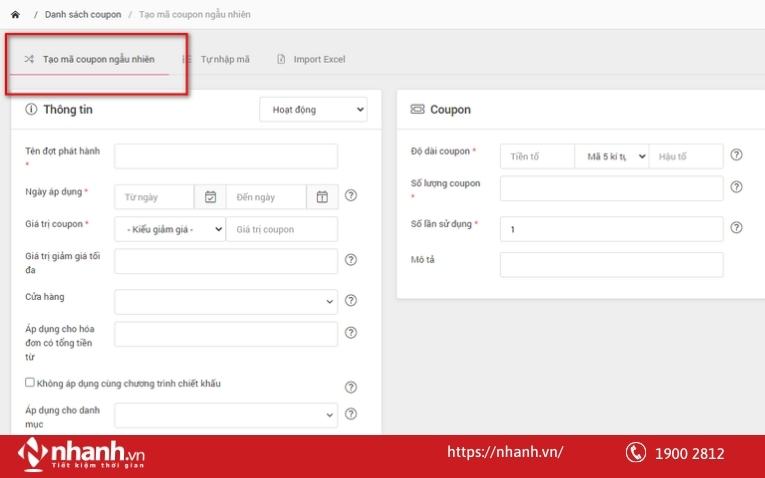
Task: Click help icon beside Cửa hàng dropdown
Action: pos(351,300)
